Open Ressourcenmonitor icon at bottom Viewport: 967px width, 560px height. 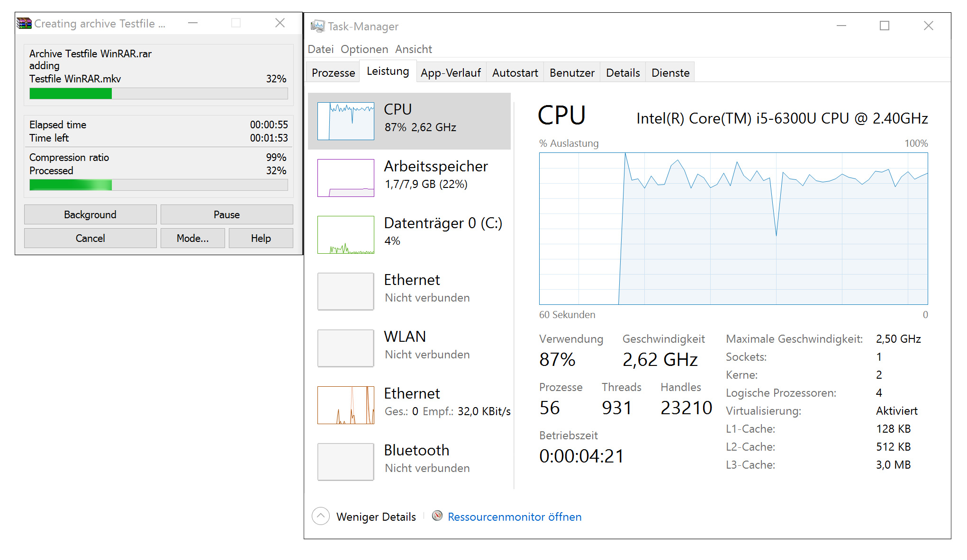tap(437, 516)
